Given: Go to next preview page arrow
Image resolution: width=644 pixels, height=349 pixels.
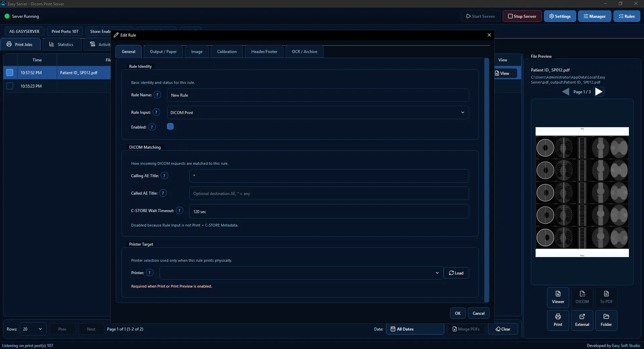Looking at the screenshot, I should tap(599, 92).
